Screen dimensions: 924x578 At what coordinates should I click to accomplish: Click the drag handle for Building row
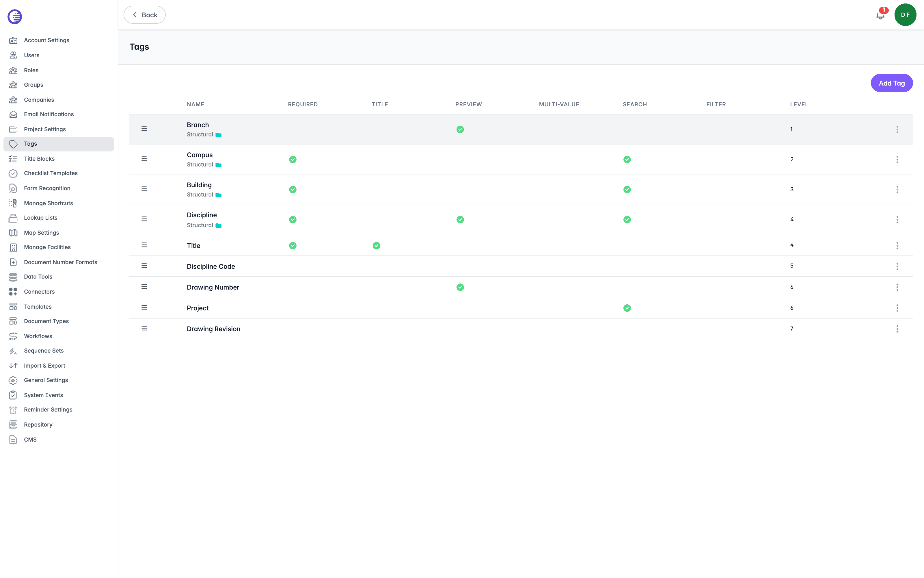[x=144, y=189]
